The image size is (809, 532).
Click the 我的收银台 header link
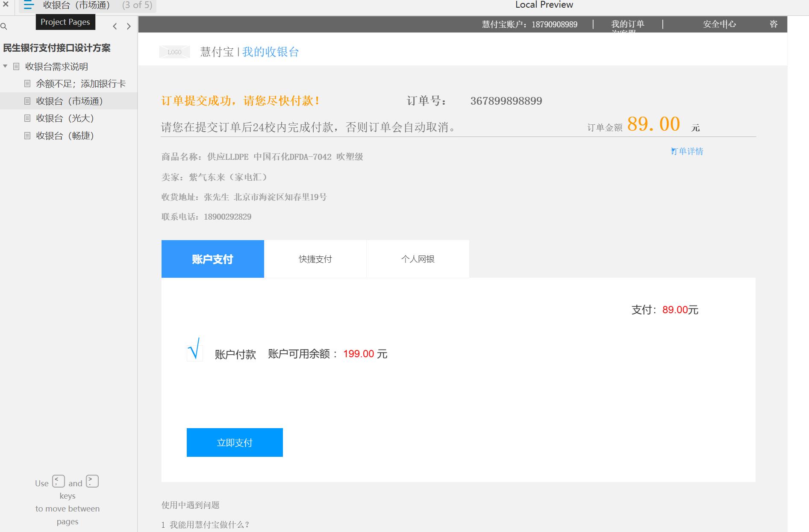pyautogui.click(x=271, y=52)
